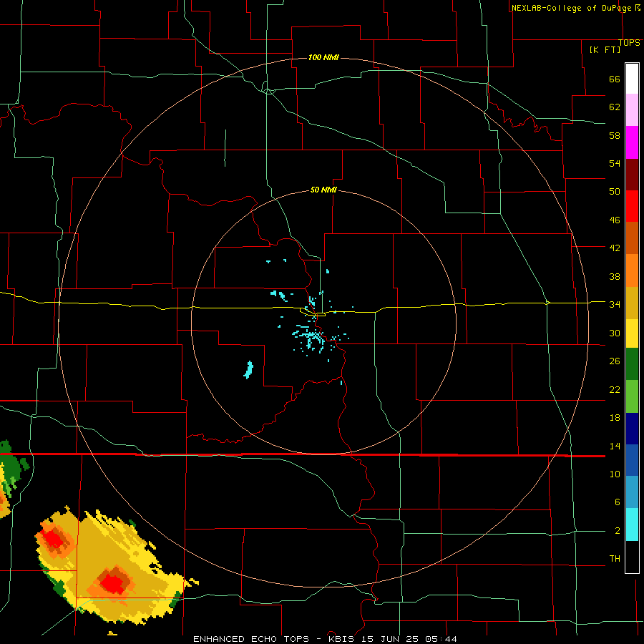Click the light blue legend swatch near 6
Screen dimensions: 644x644
click(x=632, y=492)
